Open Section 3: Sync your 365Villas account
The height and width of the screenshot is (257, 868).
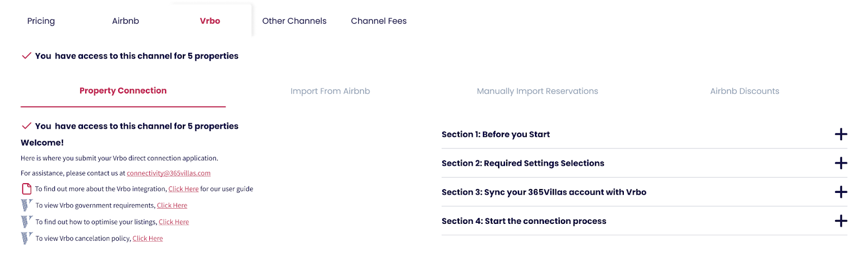pos(840,192)
